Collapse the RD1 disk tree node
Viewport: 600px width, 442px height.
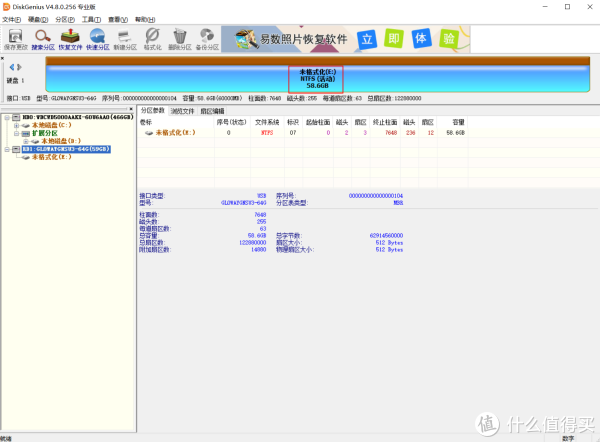coord(7,149)
